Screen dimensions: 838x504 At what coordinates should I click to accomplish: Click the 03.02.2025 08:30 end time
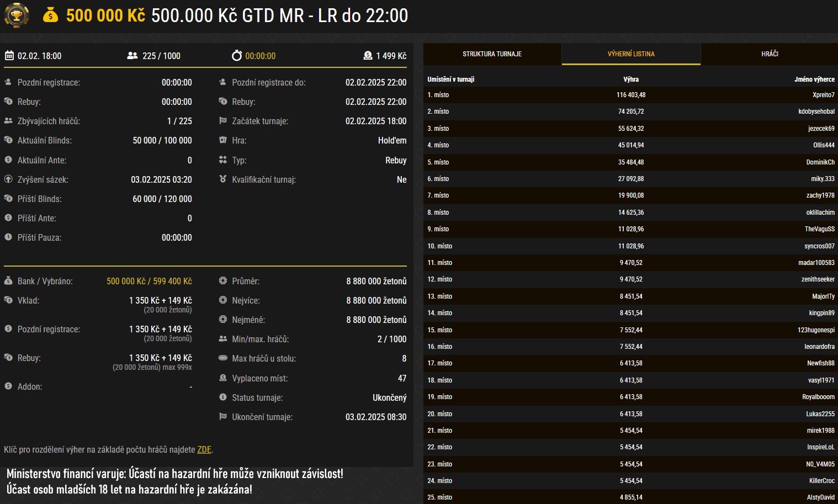point(376,417)
